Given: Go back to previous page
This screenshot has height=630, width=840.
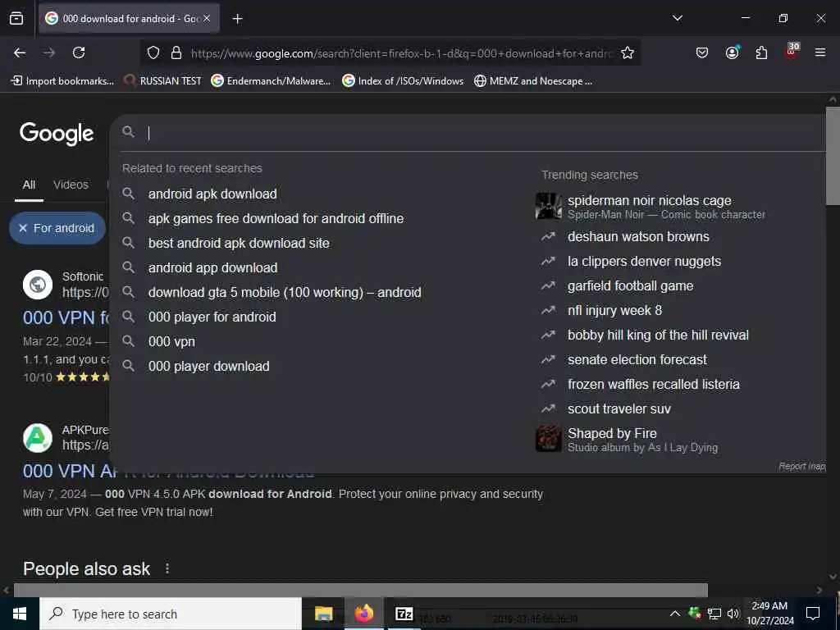Looking at the screenshot, I should (20, 52).
